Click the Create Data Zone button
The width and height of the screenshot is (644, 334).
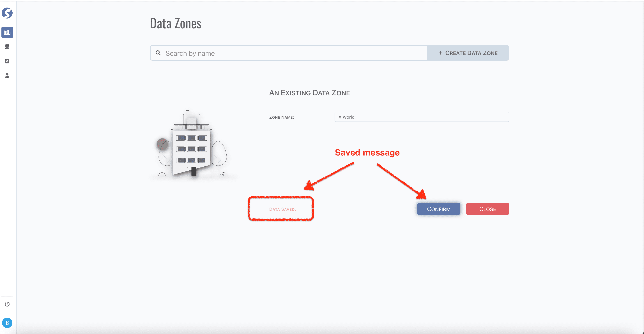tap(468, 53)
